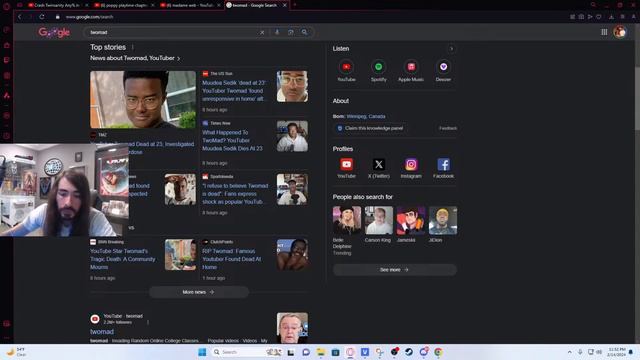
Task: Click the shield icon beside Claim this knowledge panel
Action: 340,128
